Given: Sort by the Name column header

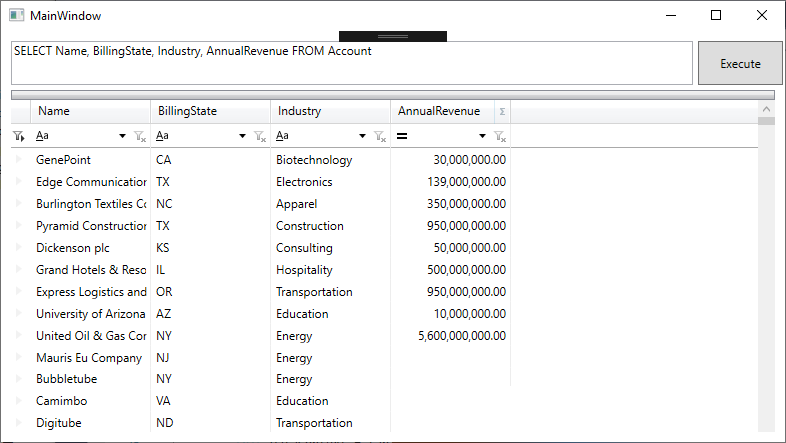Looking at the screenshot, I should pyautogui.click(x=90, y=111).
